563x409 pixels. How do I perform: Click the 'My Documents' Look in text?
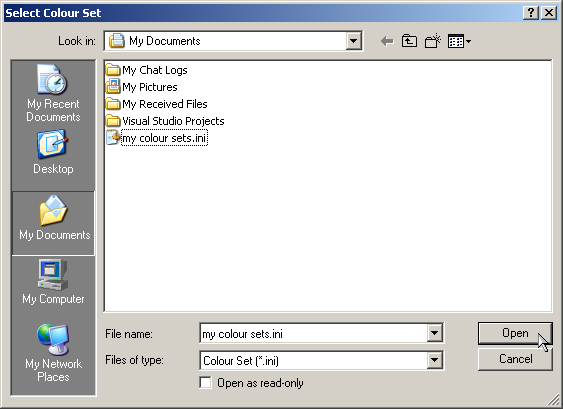click(x=164, y=41)
